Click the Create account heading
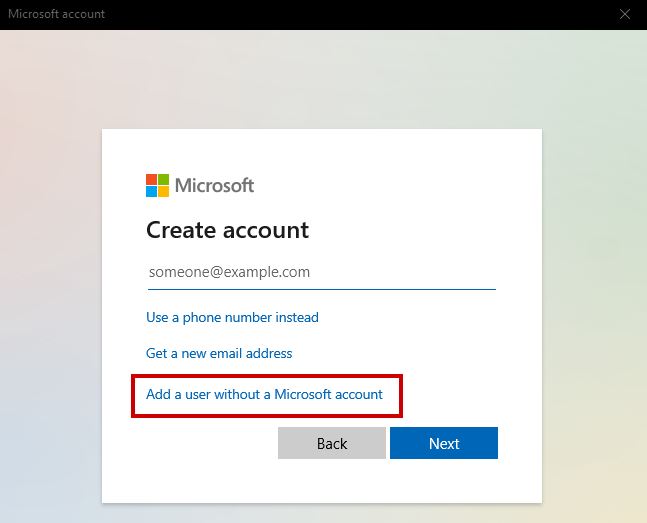The height and width of the screenshot is (523, 647). [x=227, y=230]
